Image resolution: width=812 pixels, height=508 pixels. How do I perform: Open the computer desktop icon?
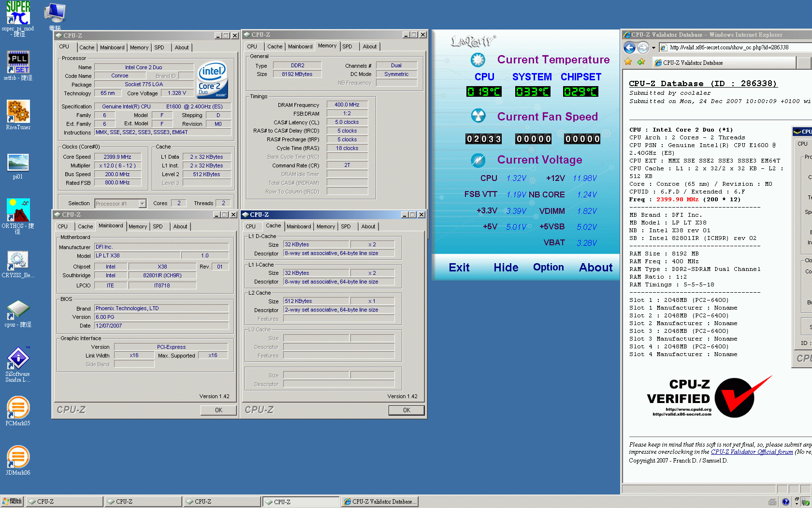tap(55, 16)
